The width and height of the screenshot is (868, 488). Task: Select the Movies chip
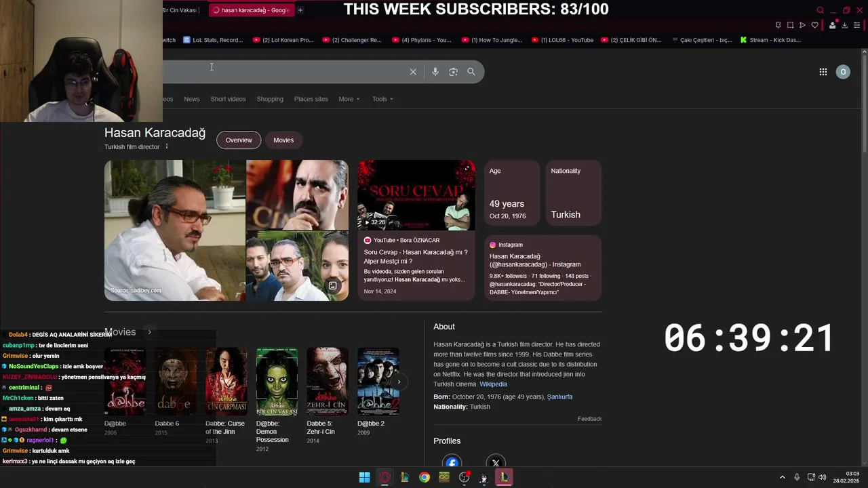pyautogui.click(x=283, y=140)
